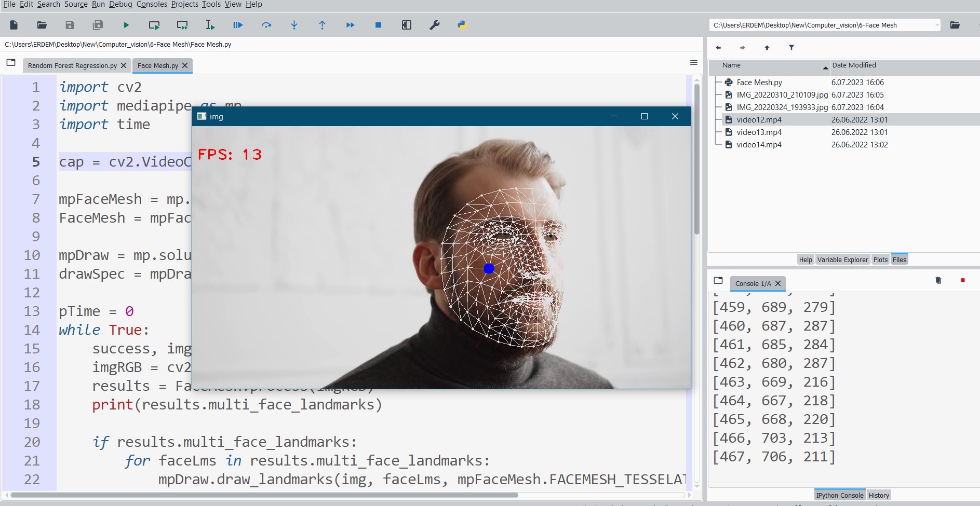Open the PYTHONPATH manager
The width and height of the screenshot is (980, 506).
click(x=462, y=24)
